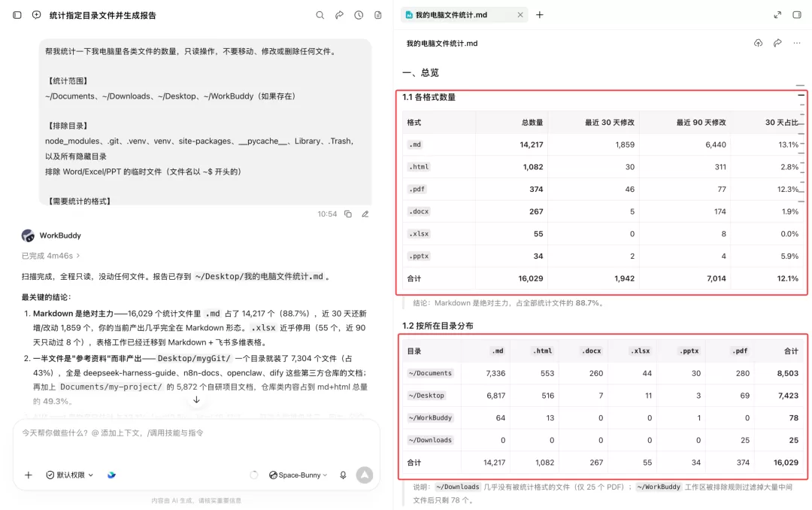Click the ~/WorkBuddy directory cell
812x510 pixels.
pos(430,417)
